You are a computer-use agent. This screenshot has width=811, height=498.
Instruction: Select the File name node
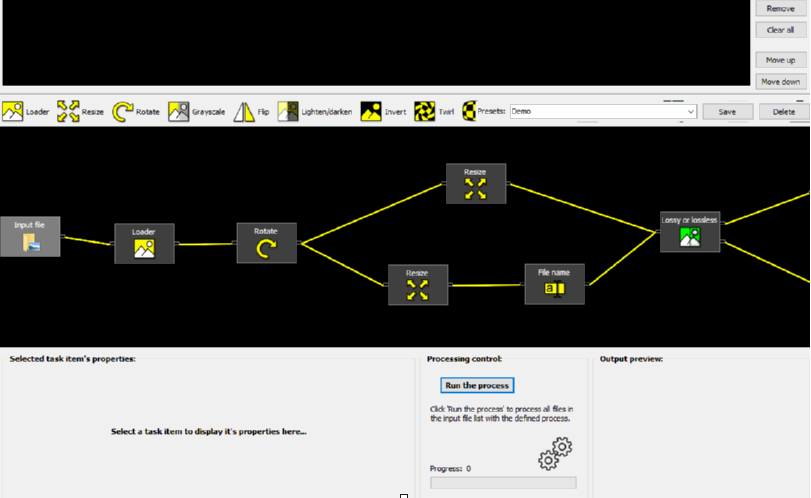point(554,284)
